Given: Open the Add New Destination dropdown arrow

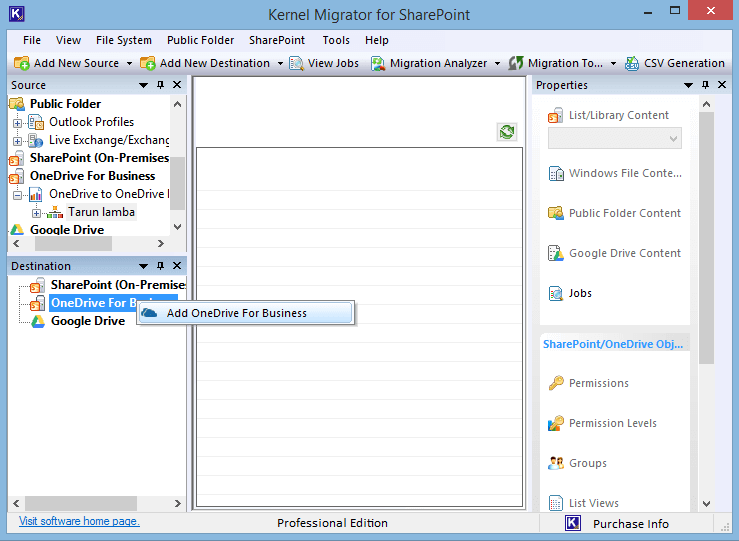Looking at the screenshot, I should pyautogui.click(x=280, y=64).
